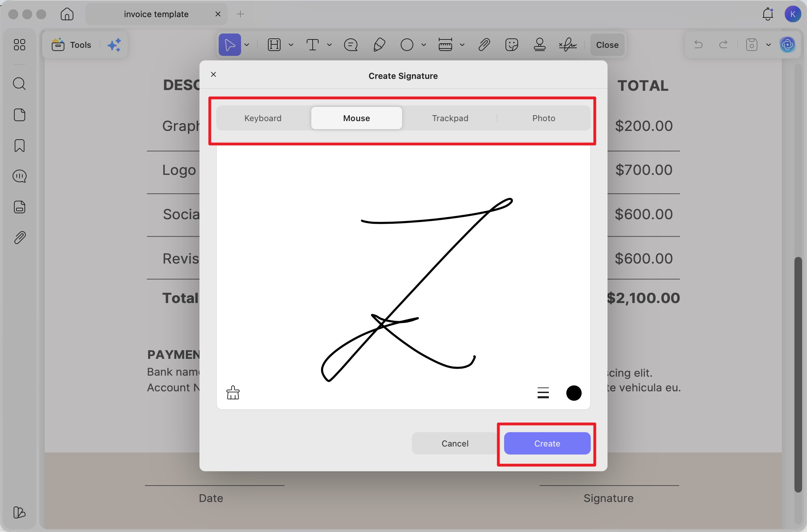Image resolution: width=807 pixels, height=532 pixels.
Task: Open Tools menu button
Action: point(71,45)
